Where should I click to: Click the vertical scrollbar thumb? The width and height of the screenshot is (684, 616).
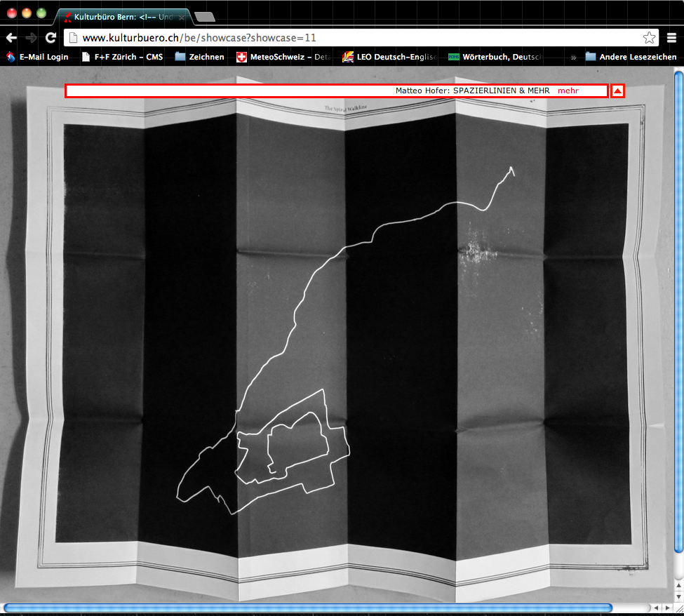pos(678,312)
